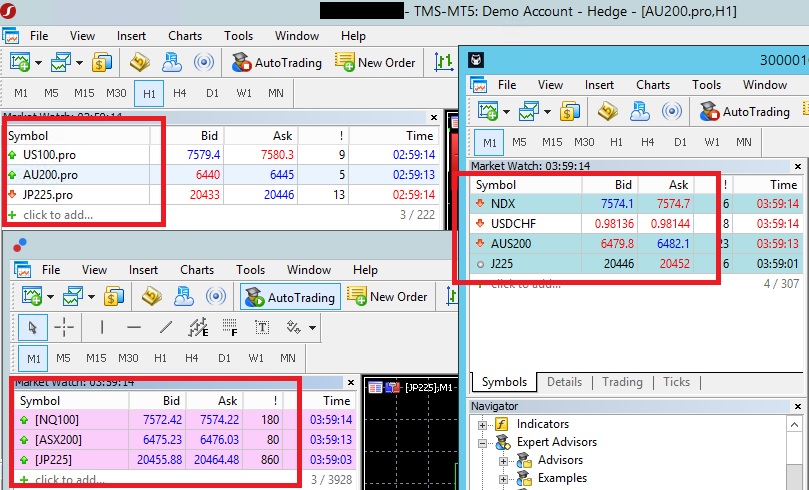Screen dimensions: 809x490
Task: Select D1 timeframe in the [NQ100] window
Action: tap(224, 358)
